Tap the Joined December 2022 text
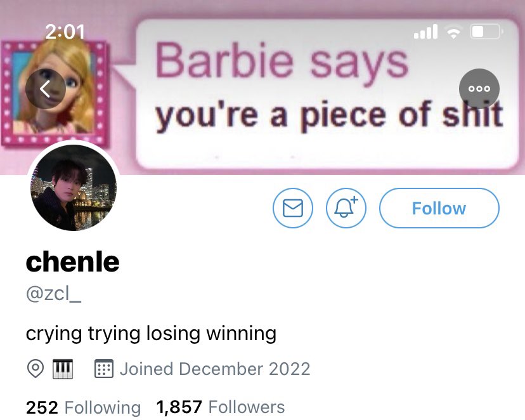 click(x=215, y=369)
